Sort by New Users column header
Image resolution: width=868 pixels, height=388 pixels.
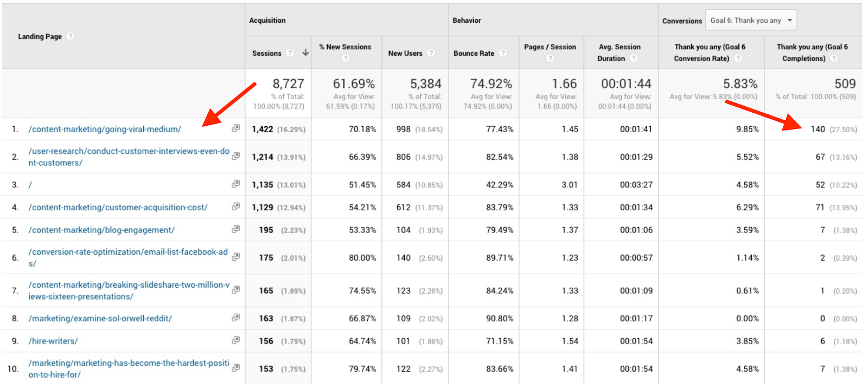[x=405, y=53]
